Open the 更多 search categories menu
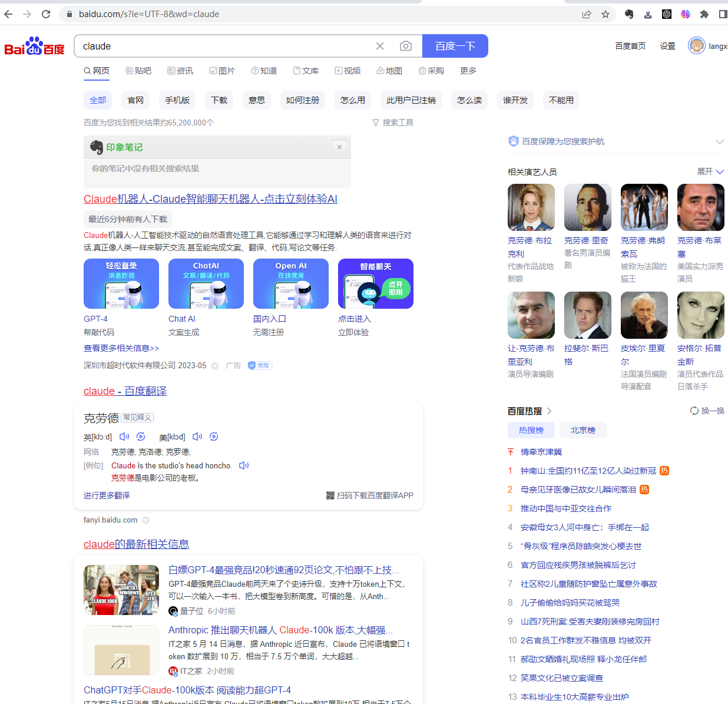 (468, 71)
